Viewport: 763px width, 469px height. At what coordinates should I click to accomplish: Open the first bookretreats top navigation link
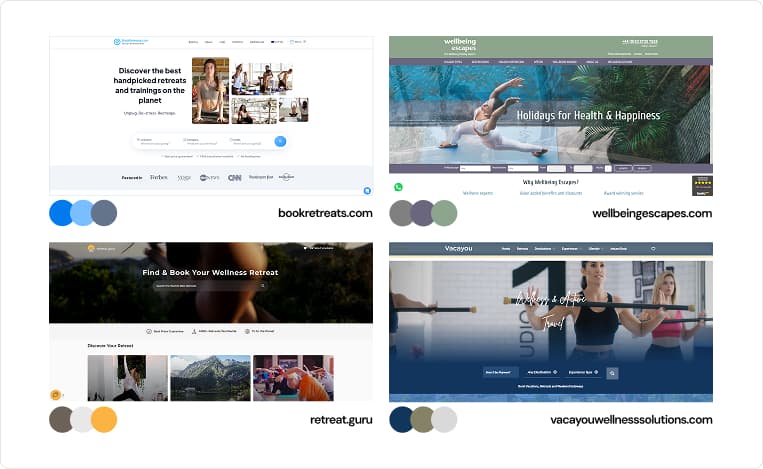pyautogui.click(x=193, y=42)
